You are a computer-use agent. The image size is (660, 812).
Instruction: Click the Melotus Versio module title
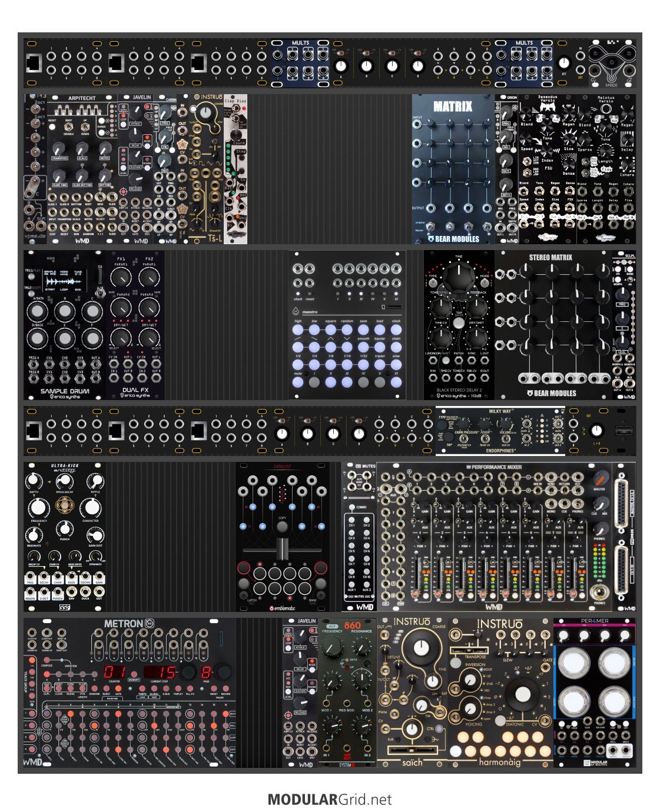coord(606,100)
